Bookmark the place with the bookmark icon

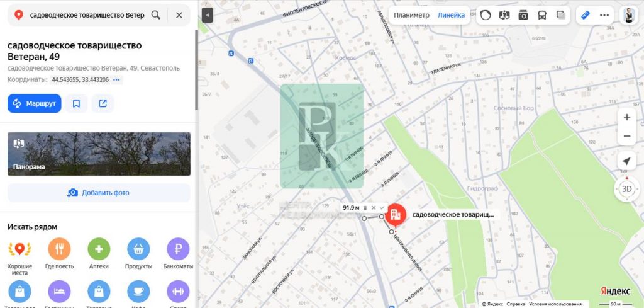tap(76, 104)
